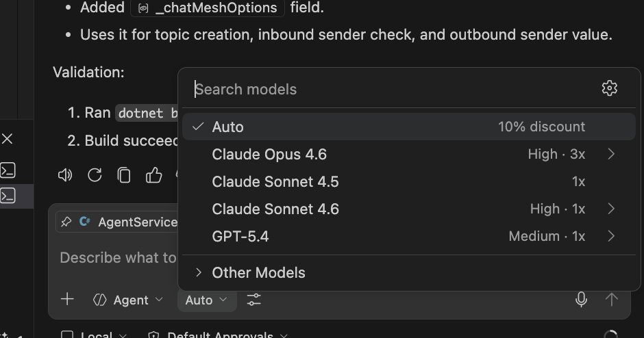Open the Agent mode dropdown
644x338 pixels.
[x=127, y=300]
